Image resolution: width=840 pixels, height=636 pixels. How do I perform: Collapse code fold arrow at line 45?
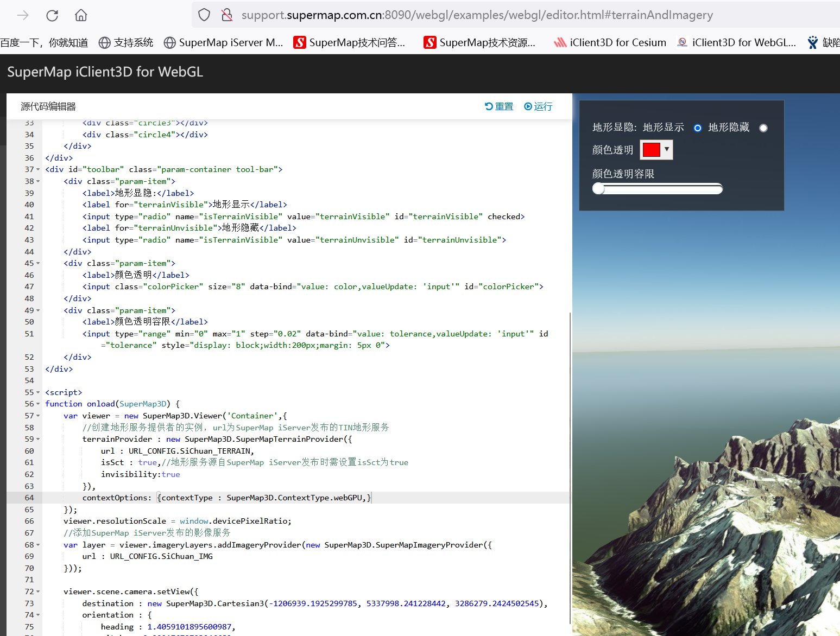click(x=38, y=263)
